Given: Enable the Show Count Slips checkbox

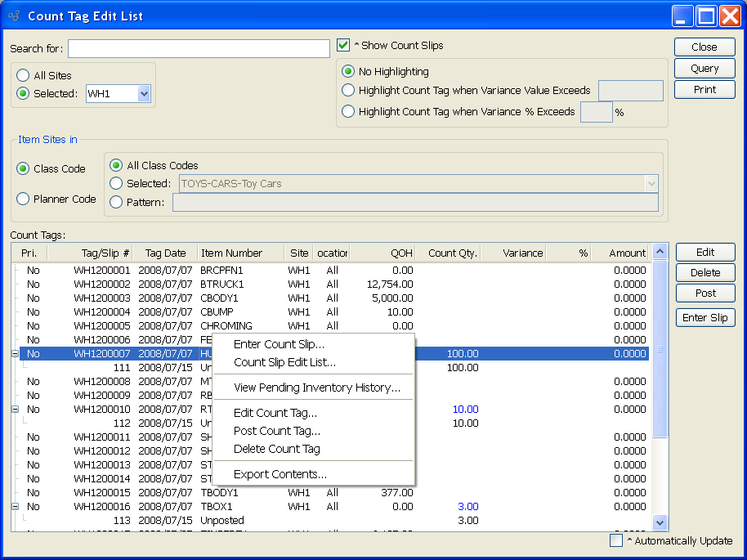Looking at the screenshot, I should tap(344, 46).
